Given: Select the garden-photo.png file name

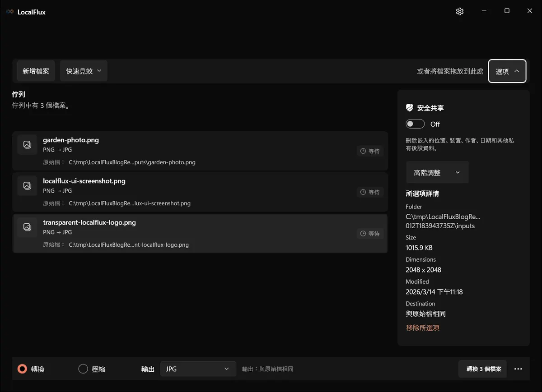Looking at the screenshot, I should click(x=71, y=140).
